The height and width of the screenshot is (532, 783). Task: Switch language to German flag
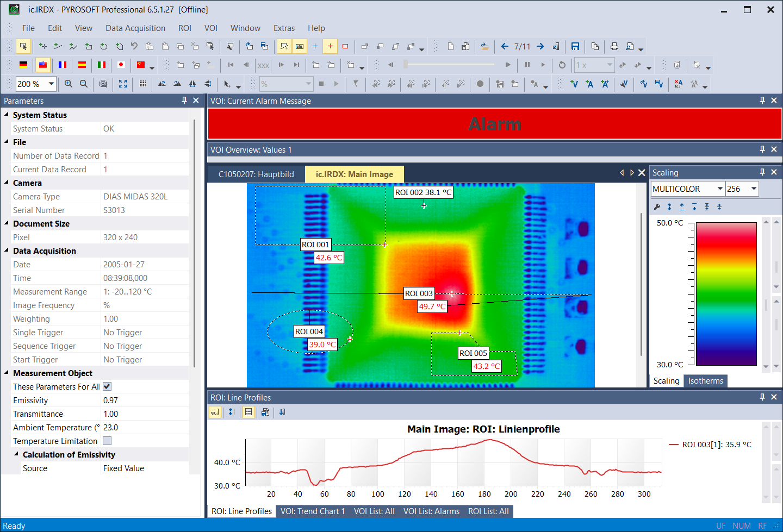pyautogui.click(x=23, y=65)
